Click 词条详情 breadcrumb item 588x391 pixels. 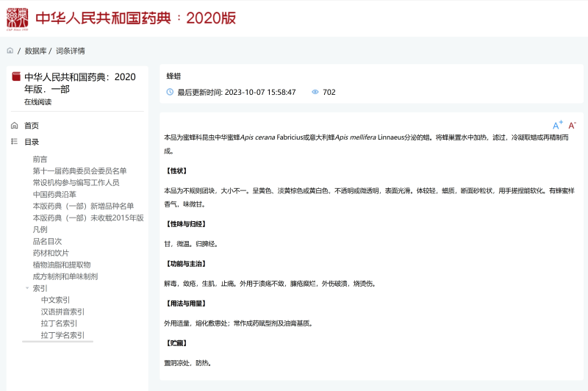[71, 51]
